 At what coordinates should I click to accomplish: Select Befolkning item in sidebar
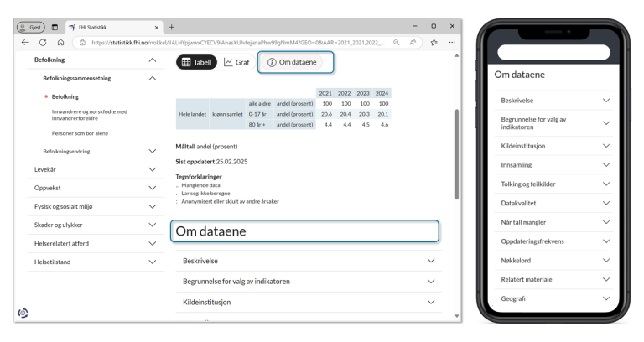65,96
